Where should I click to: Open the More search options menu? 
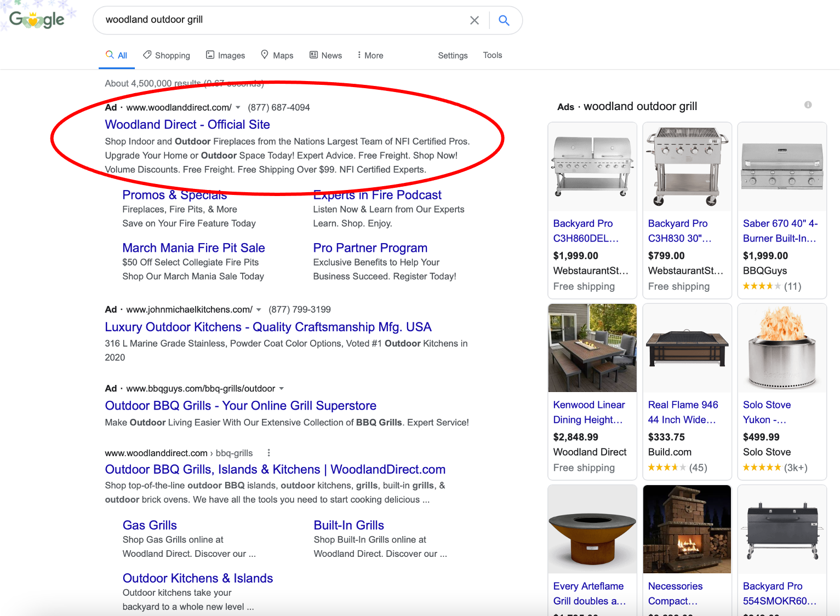(x=370, y=55)
